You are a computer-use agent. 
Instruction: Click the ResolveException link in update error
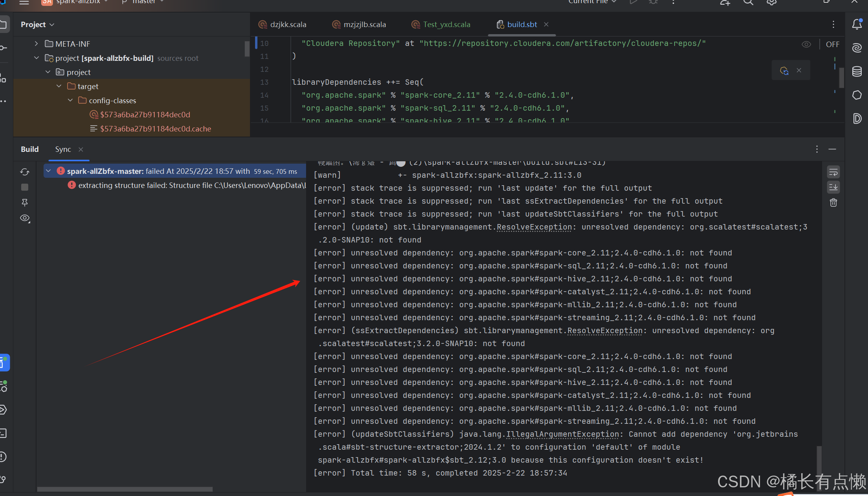(534, 227)
